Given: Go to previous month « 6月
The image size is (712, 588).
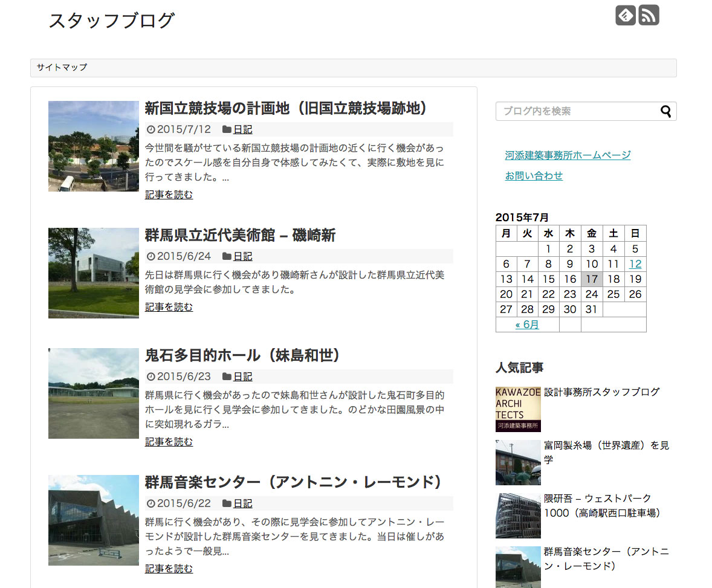Looking at the screenshot, I should [526, 325].
